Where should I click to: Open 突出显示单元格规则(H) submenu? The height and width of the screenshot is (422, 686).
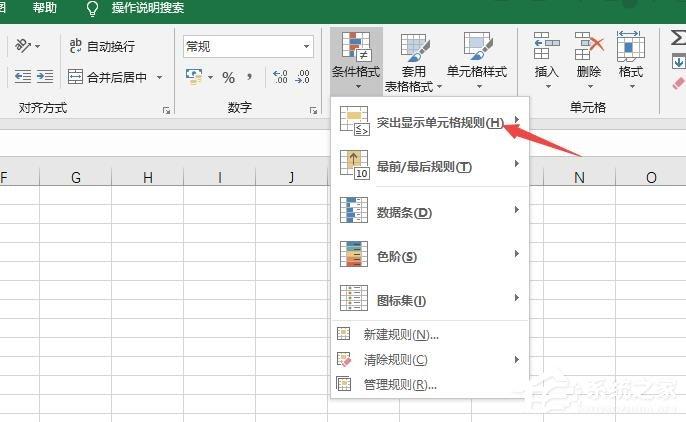[430, 121]
